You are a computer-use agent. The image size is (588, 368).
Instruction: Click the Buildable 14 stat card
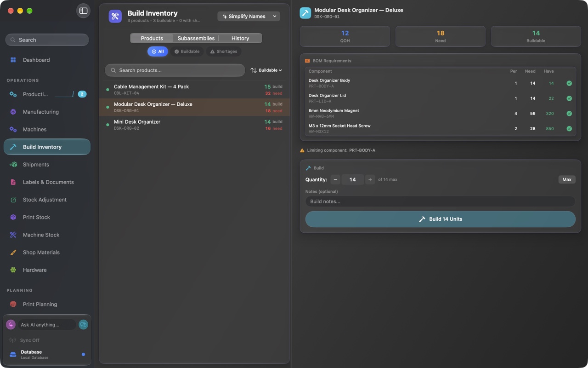(536, 36)
